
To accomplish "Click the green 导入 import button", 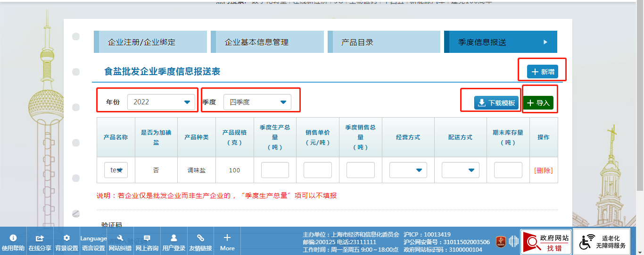I will [x=538, y=102].
